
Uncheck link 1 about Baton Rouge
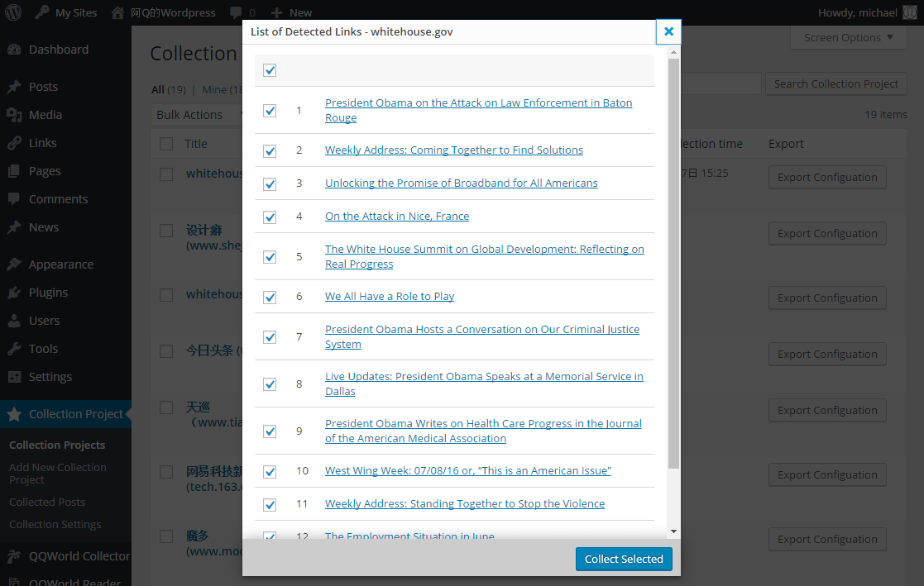[270, 110]
